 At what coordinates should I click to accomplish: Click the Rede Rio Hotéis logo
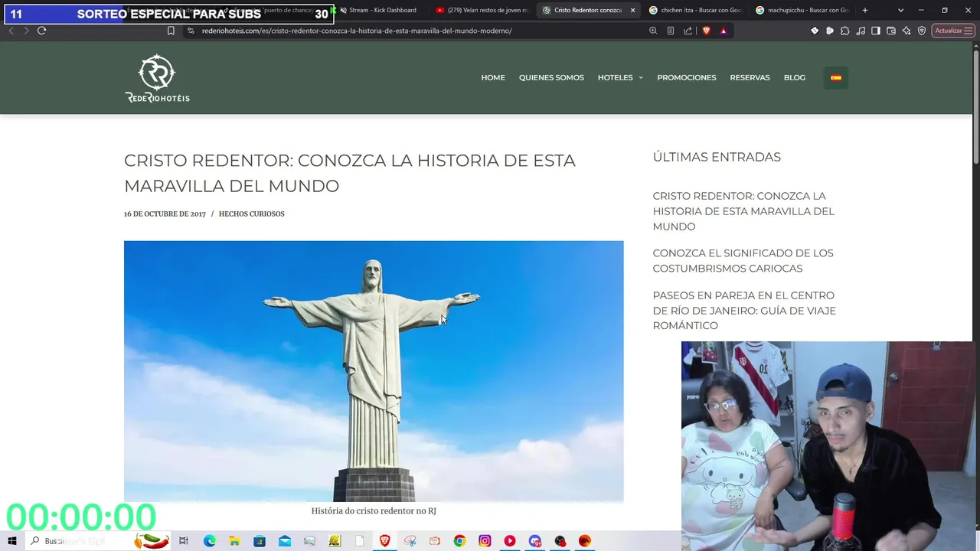(157, 78)
